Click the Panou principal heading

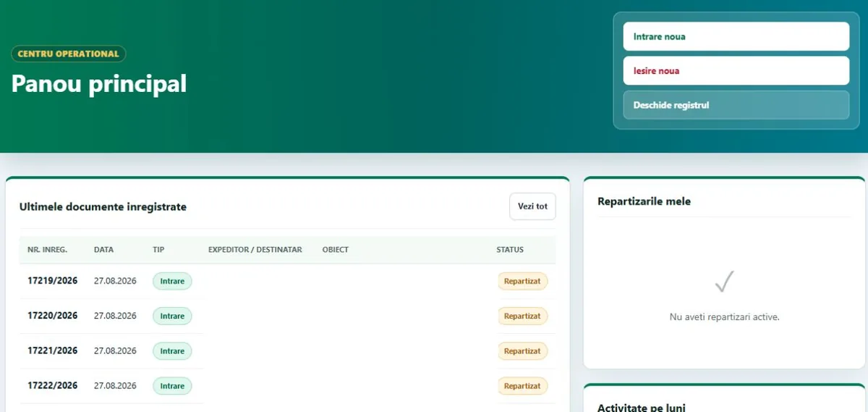99,83
